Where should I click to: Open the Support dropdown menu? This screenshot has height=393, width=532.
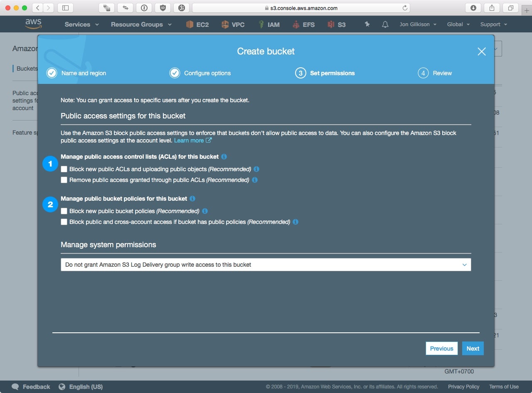click(494, 25)
